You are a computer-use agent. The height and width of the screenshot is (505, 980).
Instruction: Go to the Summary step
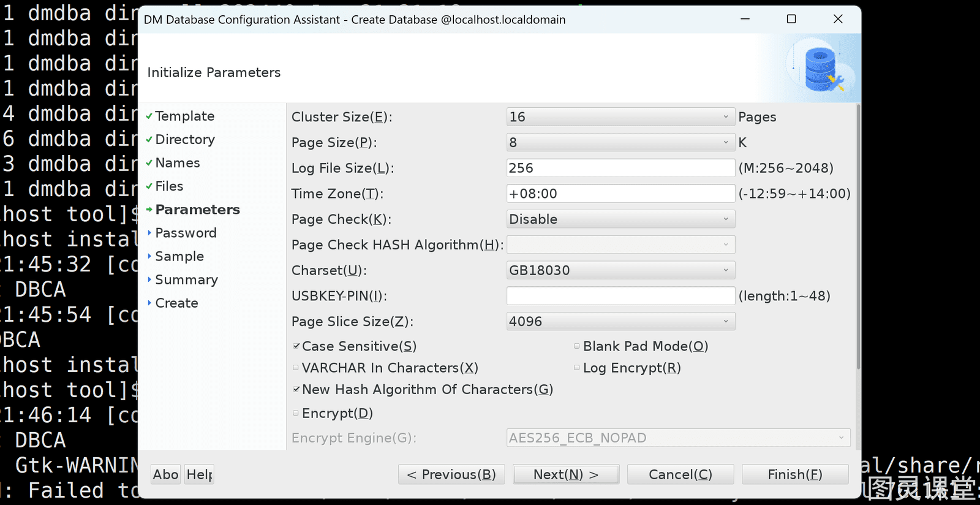pyautogui.click(x=186, y=279)
